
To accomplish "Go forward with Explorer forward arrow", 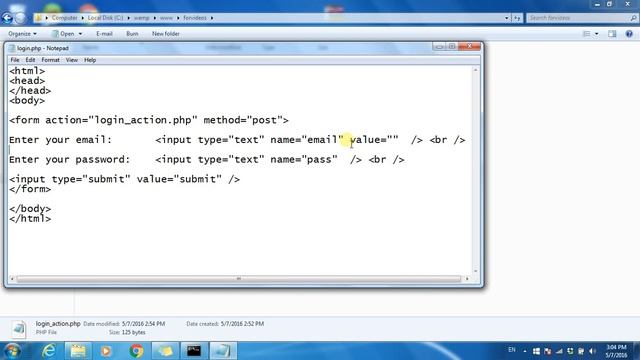I will (x=20, y=18).
